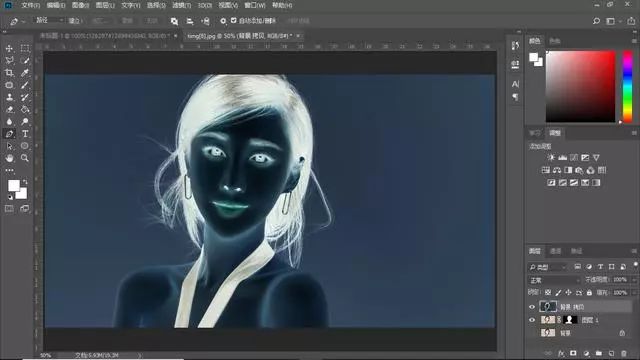The width and height of the screenshot is (640, 360).
Task: Toggle pixel layer filter icon
Action: click(x=578, y=267)
